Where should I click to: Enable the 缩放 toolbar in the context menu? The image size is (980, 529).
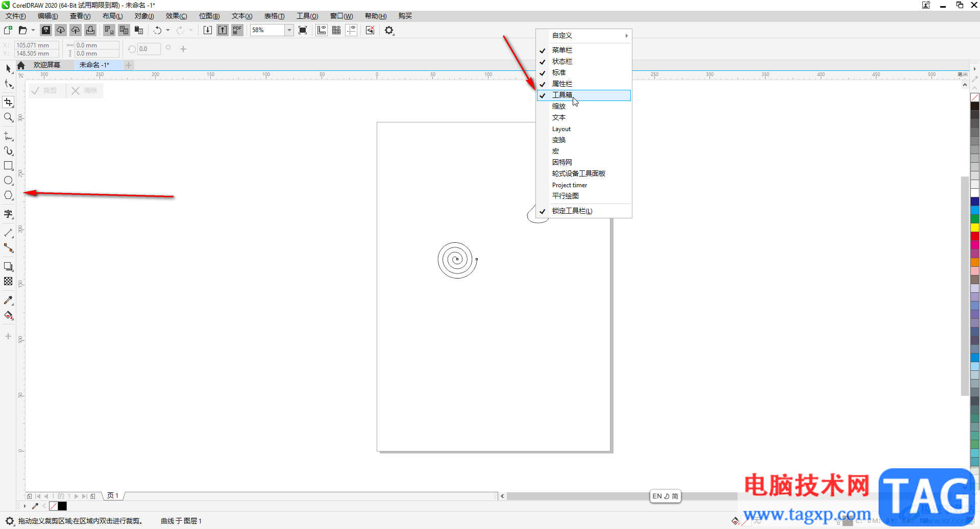(x=584, y=106)
